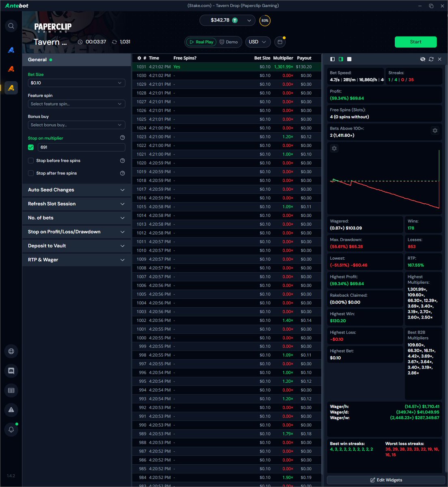This screenshot has height=487, width=448.
Task: Expand the RTP & Wager section
Action: (x=76, y=260)
